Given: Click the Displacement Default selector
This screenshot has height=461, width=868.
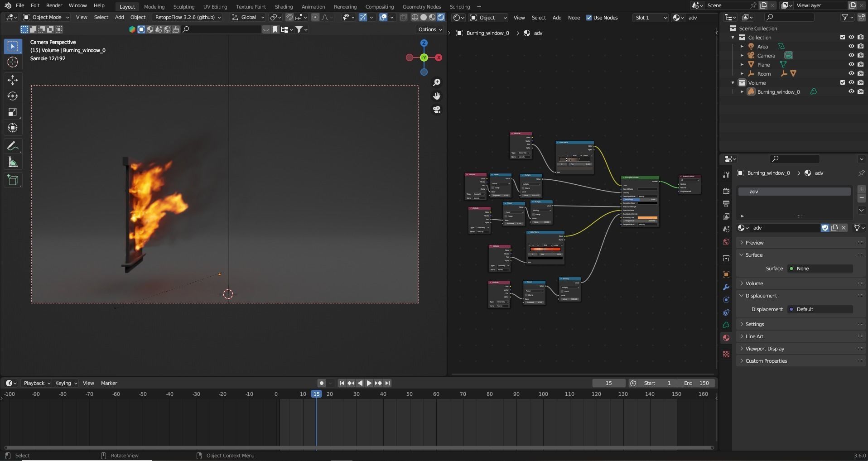Looking at the screenshot, I should coord(820,309).
